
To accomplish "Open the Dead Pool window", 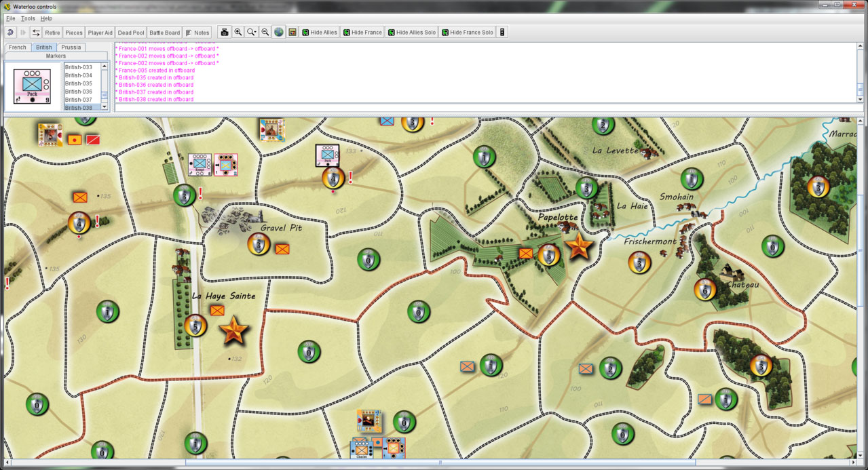I will (x=130, y=33).
